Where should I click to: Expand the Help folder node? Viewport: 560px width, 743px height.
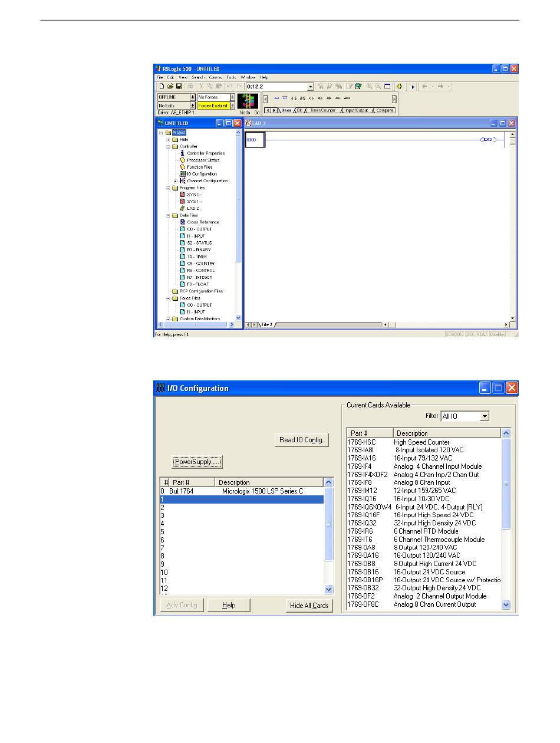click(x=168, y=140)
